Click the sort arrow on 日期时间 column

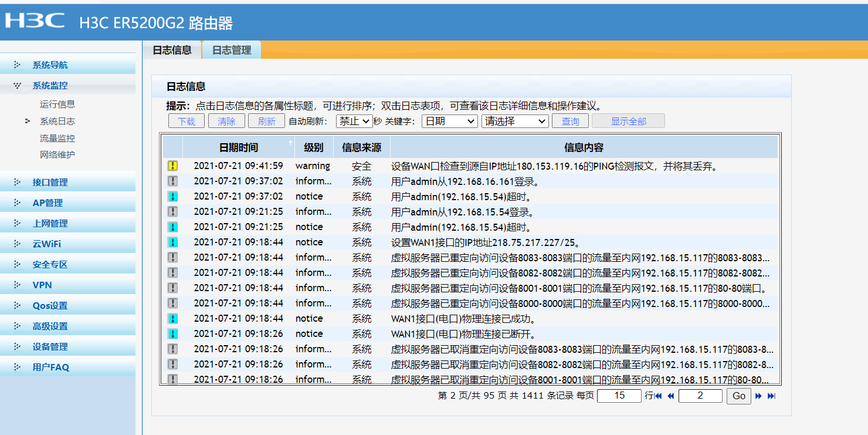[x=290, y=143]
